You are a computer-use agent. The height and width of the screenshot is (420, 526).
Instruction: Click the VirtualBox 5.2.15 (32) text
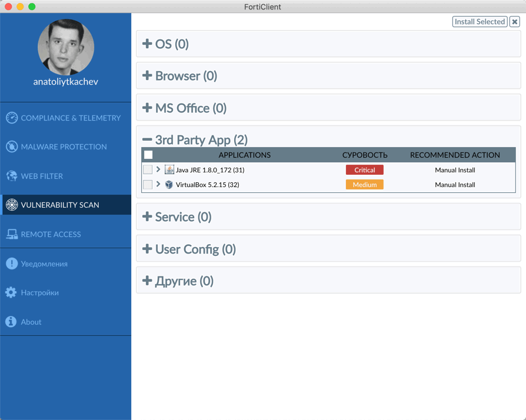tap(207, 185)
